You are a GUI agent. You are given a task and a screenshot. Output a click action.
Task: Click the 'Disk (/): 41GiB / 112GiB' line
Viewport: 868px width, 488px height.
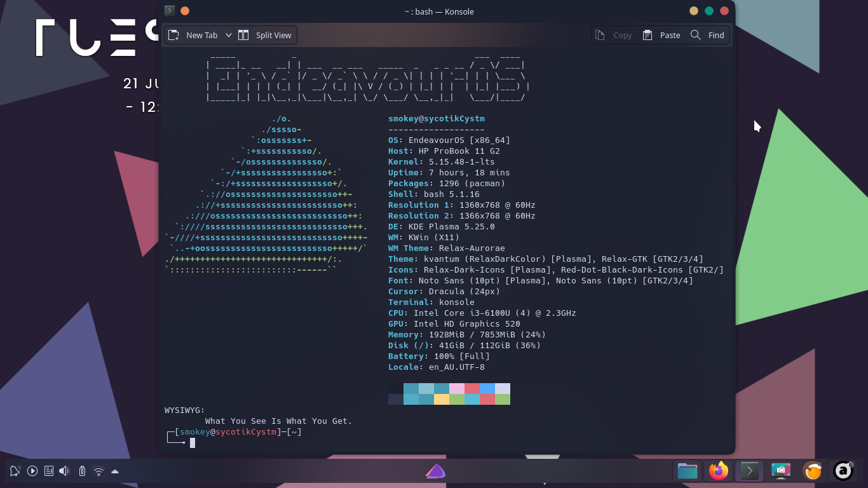click(x=465, y=346)
